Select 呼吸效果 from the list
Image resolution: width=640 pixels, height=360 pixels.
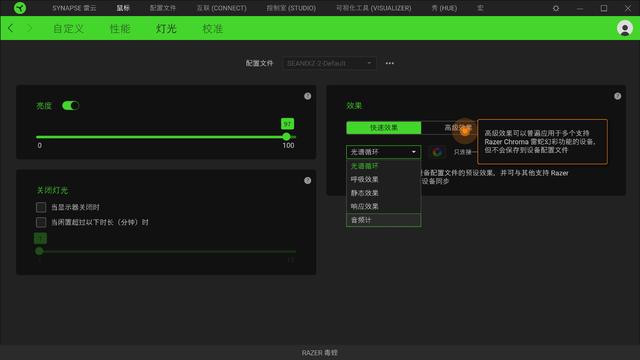click(x=383, y=180)
